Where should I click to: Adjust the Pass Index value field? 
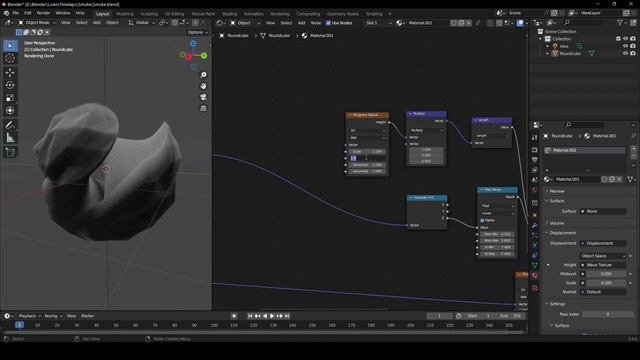point(607,314)
